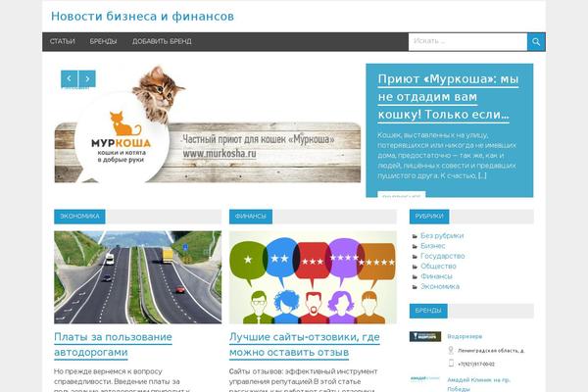Screen dimensions: 588x392
Task: Click the phone number +7(921) text
Action: pos(476,364)
